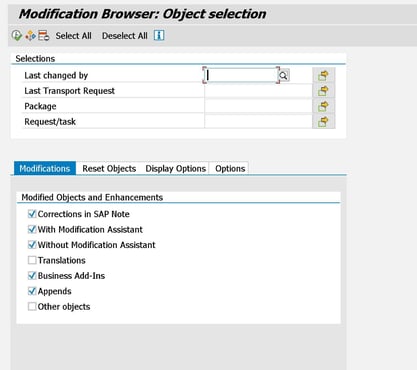Focus the Last changed by input field

click(x=241, y=75)
